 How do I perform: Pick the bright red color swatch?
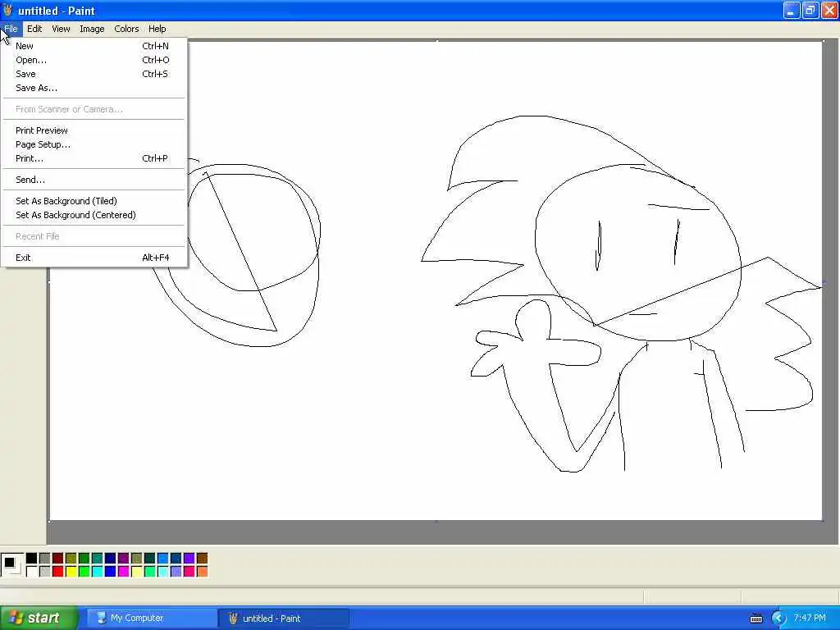pos(58,572)
